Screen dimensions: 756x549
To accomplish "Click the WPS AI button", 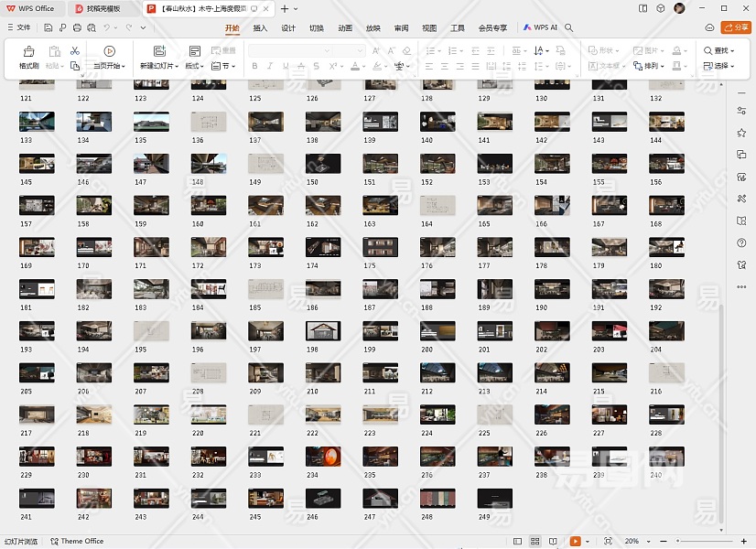I will (540, 28).
